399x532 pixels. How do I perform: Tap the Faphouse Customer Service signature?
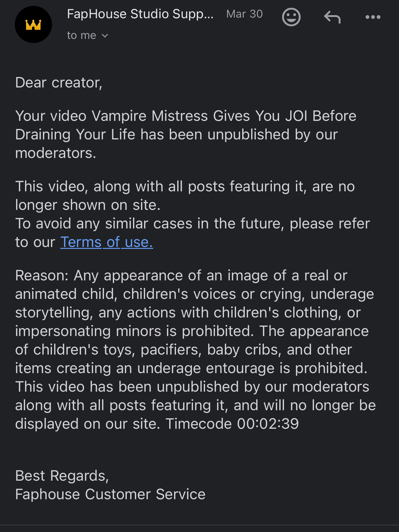110,494
